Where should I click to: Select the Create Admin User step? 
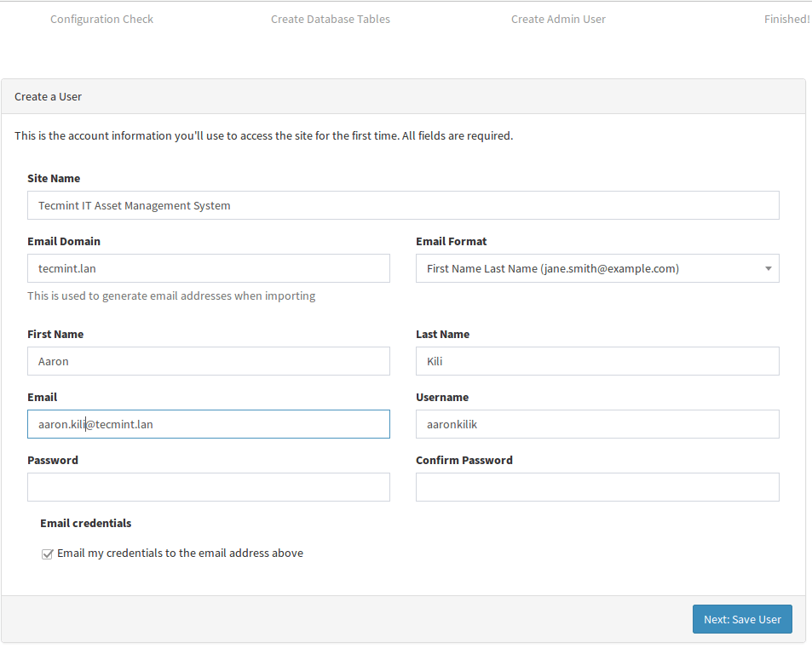(558, 19)
